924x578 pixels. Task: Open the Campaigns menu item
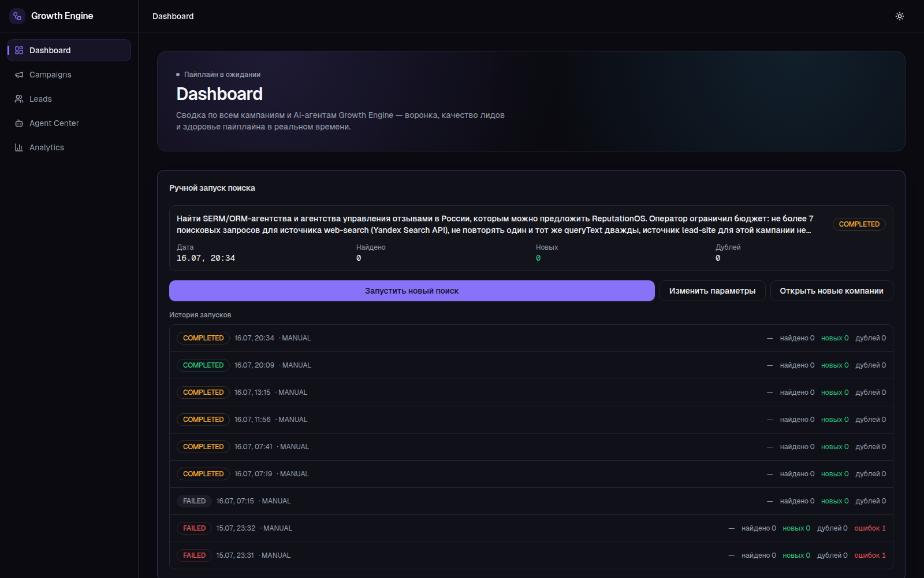pos(69,75)
